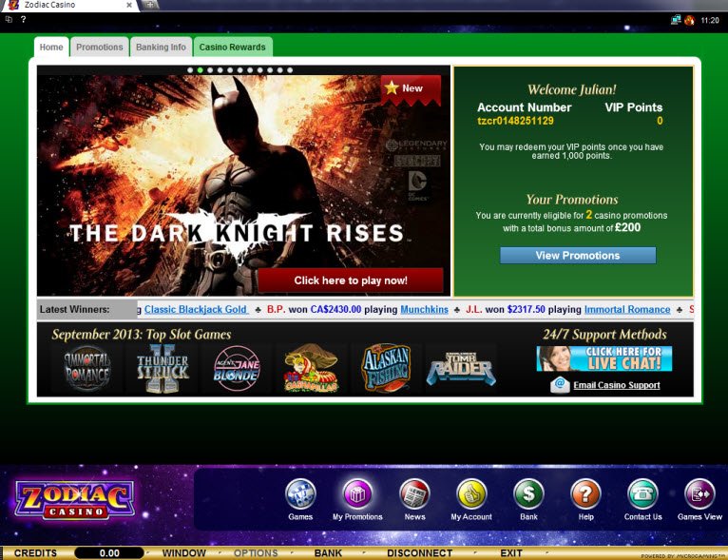This screenshot has width=728, height=560.
Task: Select the active green slide dot
Action: pos(201,70)
